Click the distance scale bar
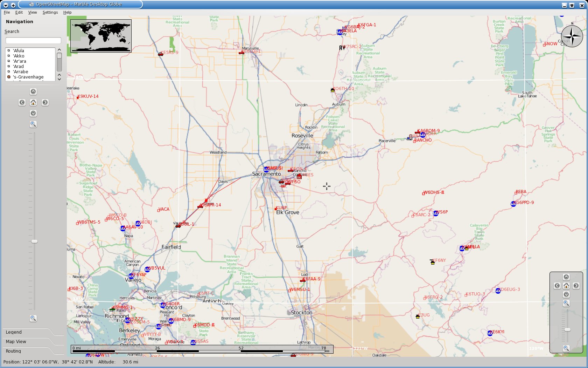 click(x=202, y=349)
